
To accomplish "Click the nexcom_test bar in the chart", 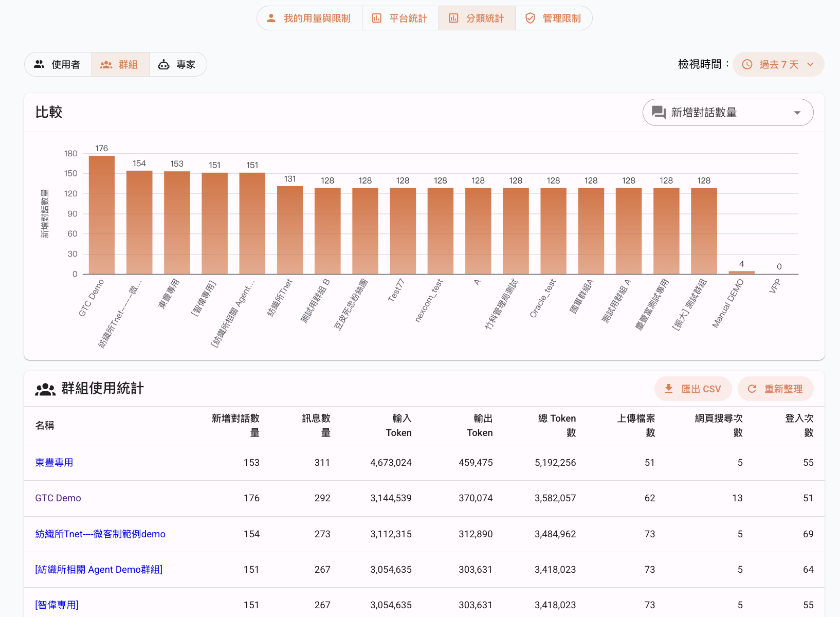I will 441,231.
